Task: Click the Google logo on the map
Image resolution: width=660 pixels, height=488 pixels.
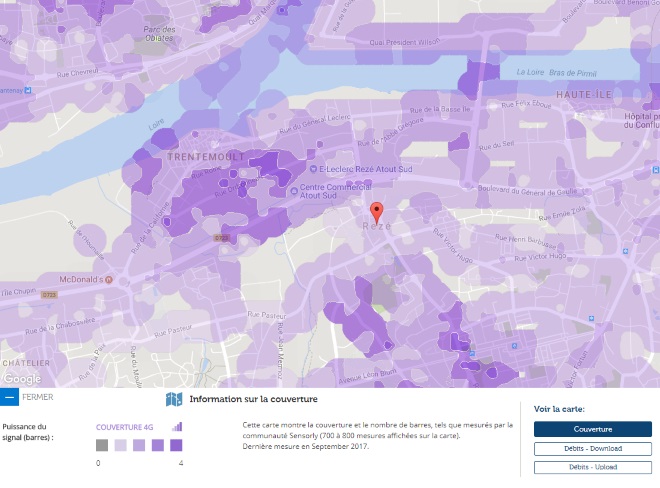Action: coord(21,379)
